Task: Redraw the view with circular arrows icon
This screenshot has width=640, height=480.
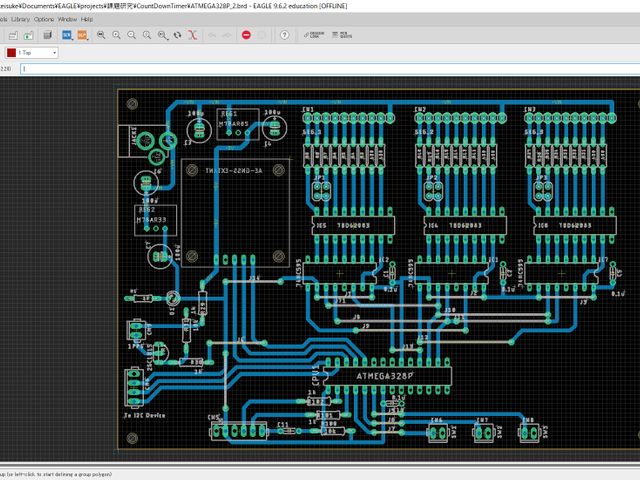Action: pos(178,35)
